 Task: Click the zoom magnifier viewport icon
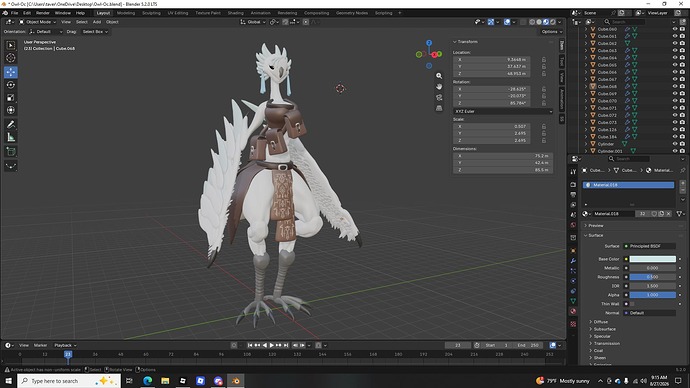click(439, 76)
